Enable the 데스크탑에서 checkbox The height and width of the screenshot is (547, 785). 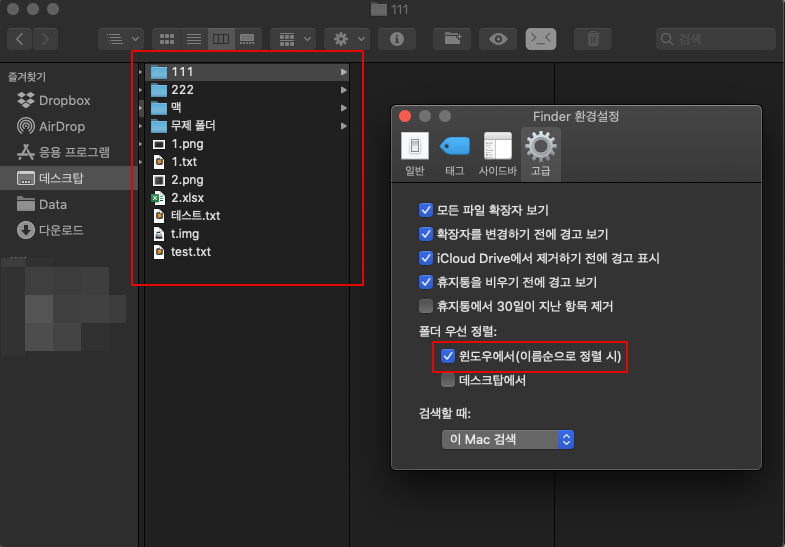(x=448, y=380)
